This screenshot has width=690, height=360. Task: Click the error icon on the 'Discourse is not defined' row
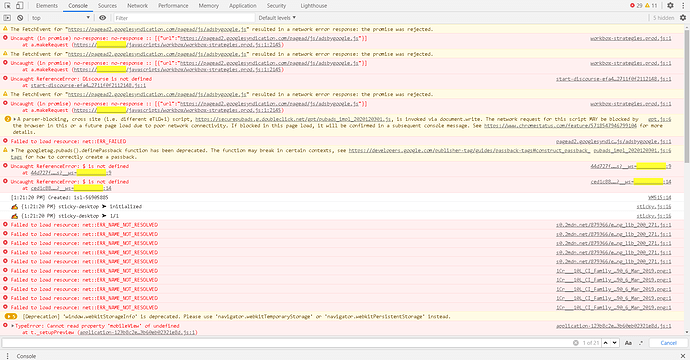coord(5,78)
